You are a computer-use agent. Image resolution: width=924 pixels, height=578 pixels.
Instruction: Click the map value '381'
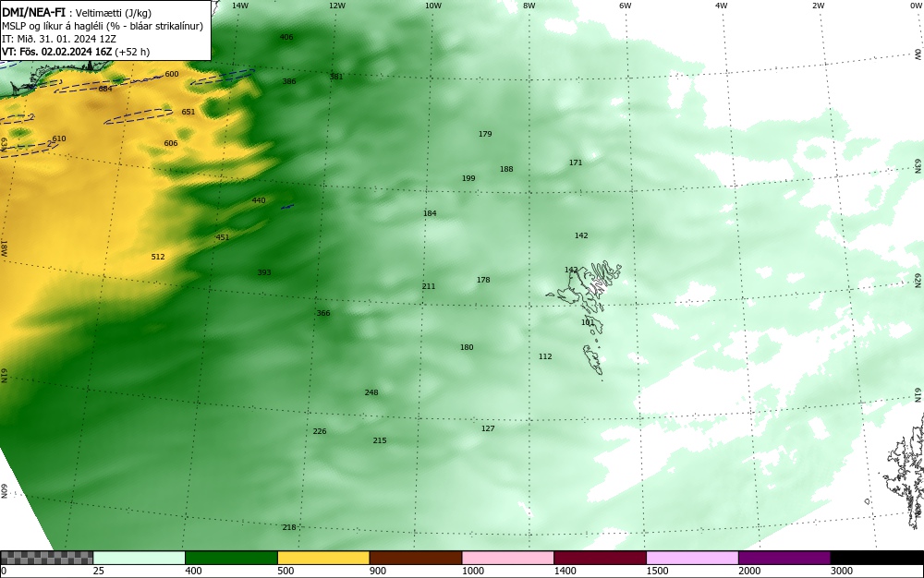[x=336, y=77]
